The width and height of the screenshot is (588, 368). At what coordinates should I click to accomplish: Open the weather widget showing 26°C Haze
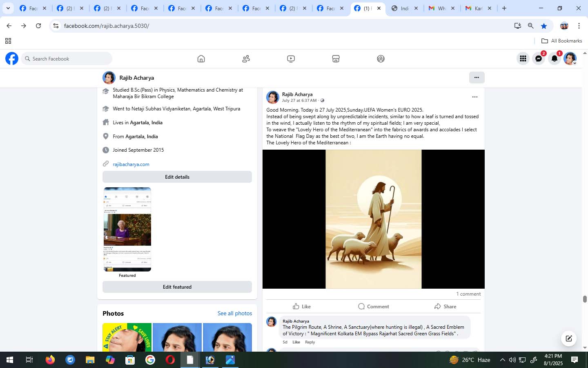tap(470, 360)
